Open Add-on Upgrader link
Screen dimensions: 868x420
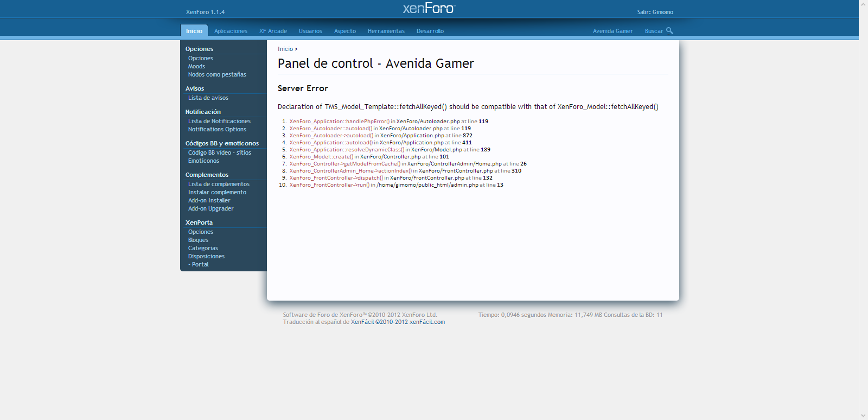[210, 208]
